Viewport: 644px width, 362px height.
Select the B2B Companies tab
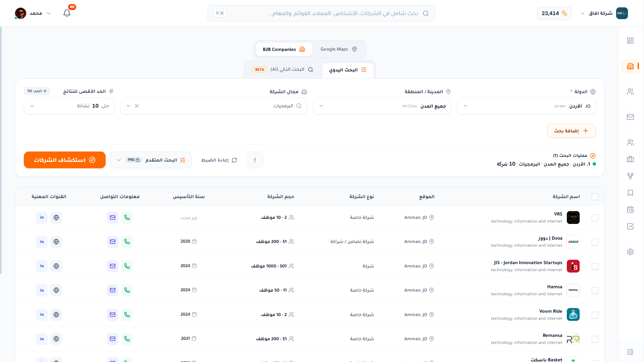[x=284, y=49]
